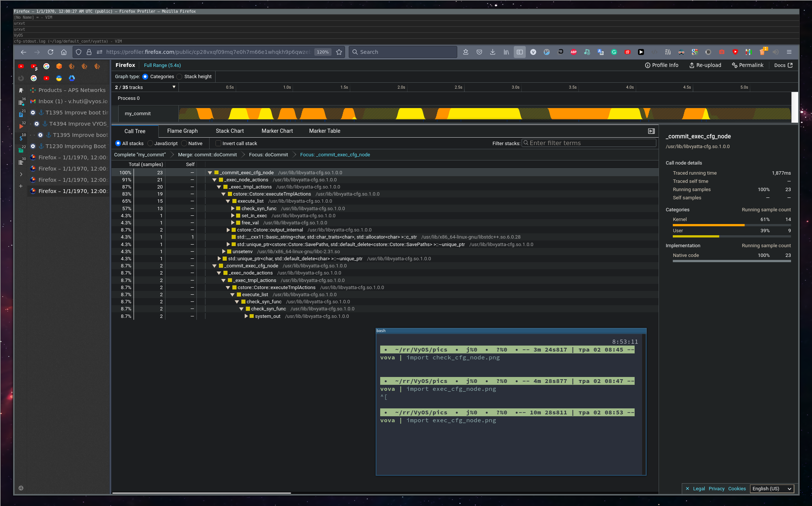
Task: Expand the check_syn_func tree node
Action: click(x=233, y=209)
